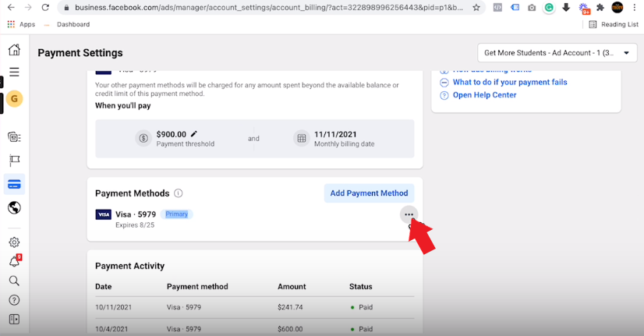
Task: Select the billing card sidebar icon
Action: coord(14,185)
